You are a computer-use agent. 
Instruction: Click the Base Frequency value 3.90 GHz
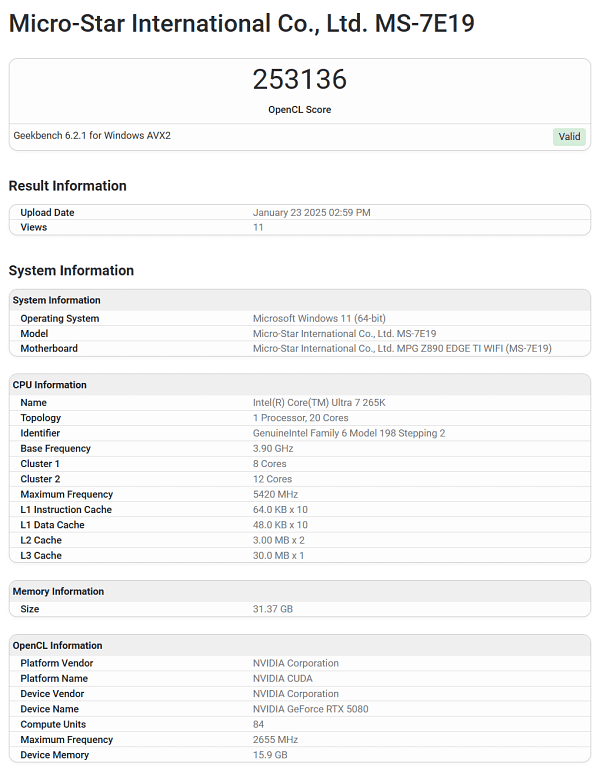(273, 449)
